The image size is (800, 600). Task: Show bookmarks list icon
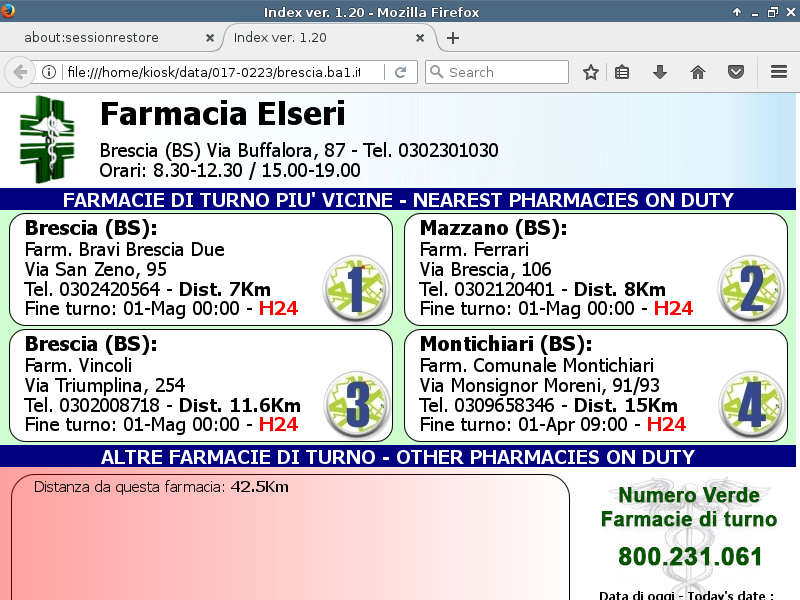(x=622, y=72)
